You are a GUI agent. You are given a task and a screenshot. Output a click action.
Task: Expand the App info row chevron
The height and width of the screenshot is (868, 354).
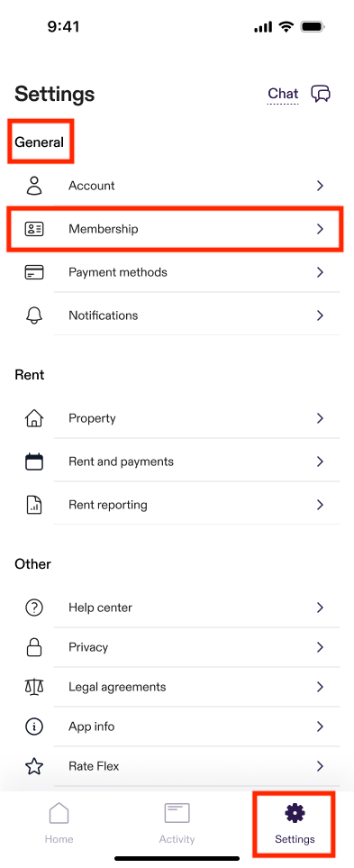point(320,726)
